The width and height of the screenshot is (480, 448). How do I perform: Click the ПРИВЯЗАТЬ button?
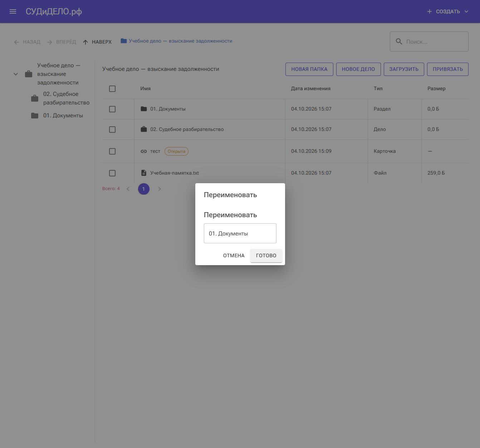tap(448, 69)
